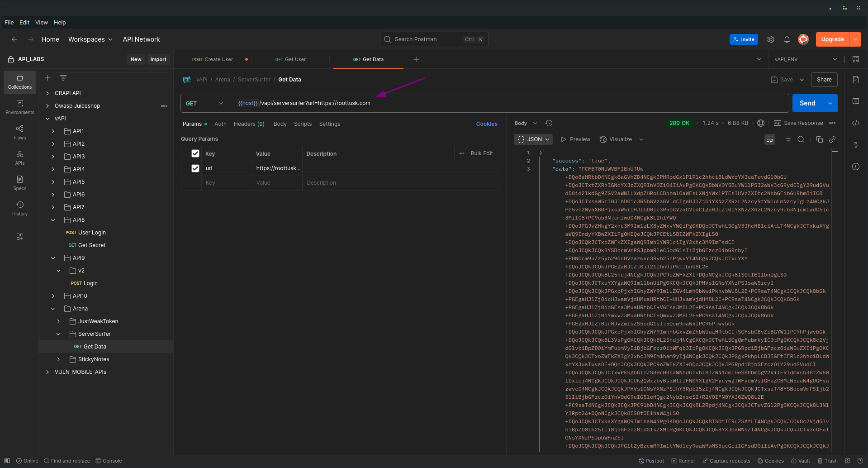Open the File menu
This screenshot has height=468, width=868.
click(9, 22)
